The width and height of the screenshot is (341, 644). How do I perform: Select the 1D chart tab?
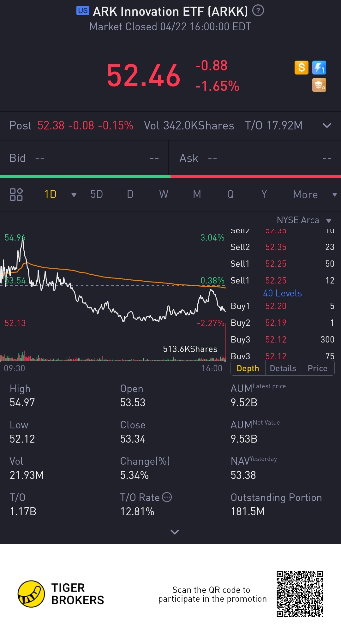[x=51, y=194]
